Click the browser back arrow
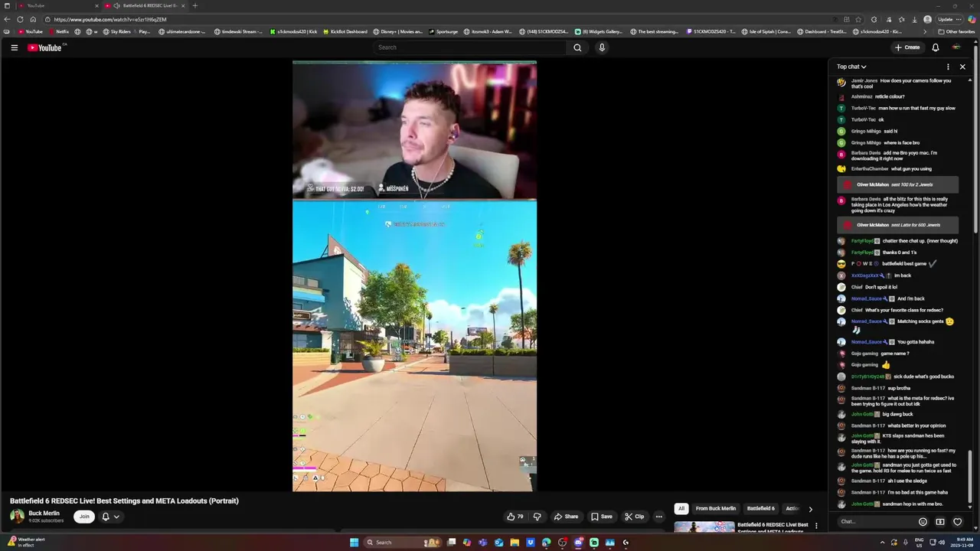 pyautogui.click(x=7, y=19)
